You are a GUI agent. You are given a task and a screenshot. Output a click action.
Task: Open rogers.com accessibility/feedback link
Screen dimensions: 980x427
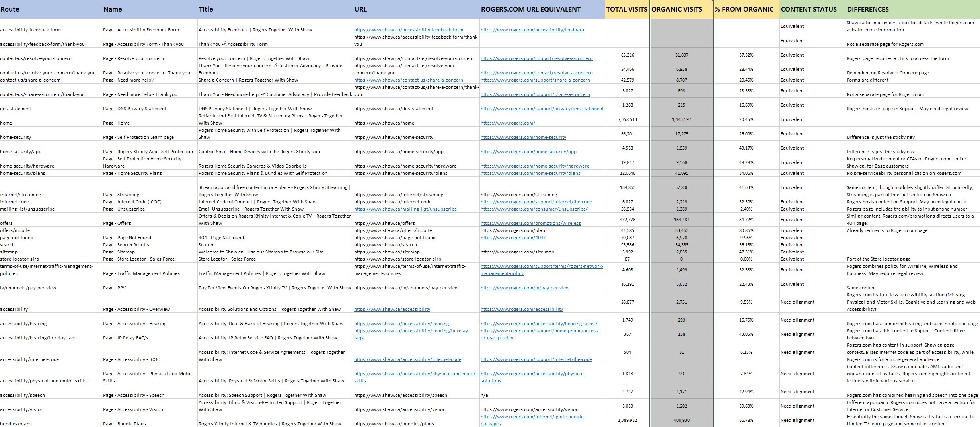533,30
